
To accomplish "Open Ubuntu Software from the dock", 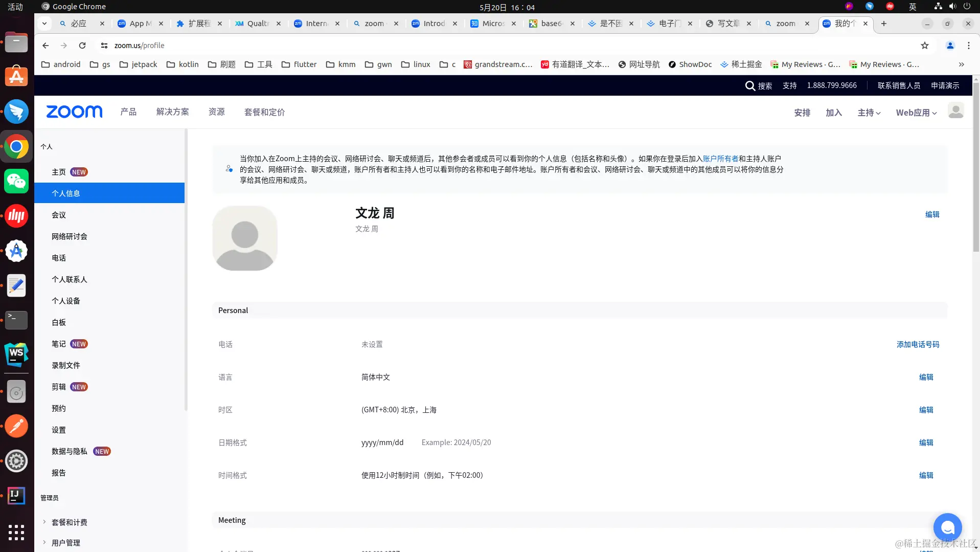I will 16,77.
